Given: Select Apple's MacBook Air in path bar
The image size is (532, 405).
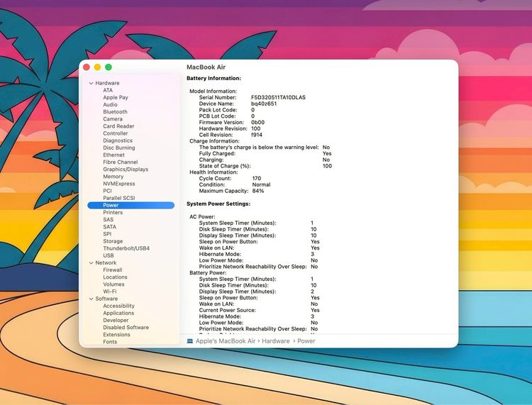Looking at the screenshot, I should click(226, 341).
